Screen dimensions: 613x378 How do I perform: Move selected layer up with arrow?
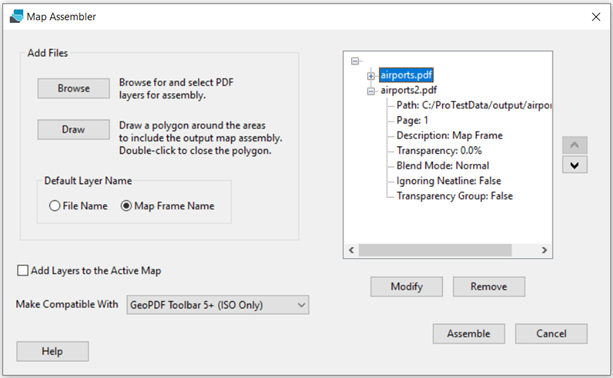575,145
